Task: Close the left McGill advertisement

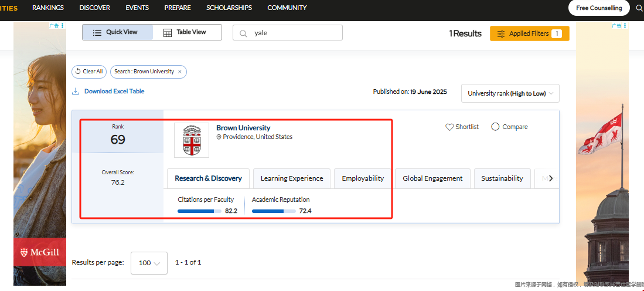Action: pyautogui.click(x=63, y=26)
